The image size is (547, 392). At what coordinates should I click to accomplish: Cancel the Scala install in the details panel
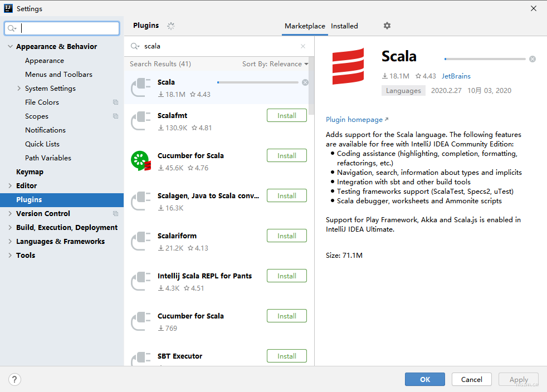(x=533, y=59)
